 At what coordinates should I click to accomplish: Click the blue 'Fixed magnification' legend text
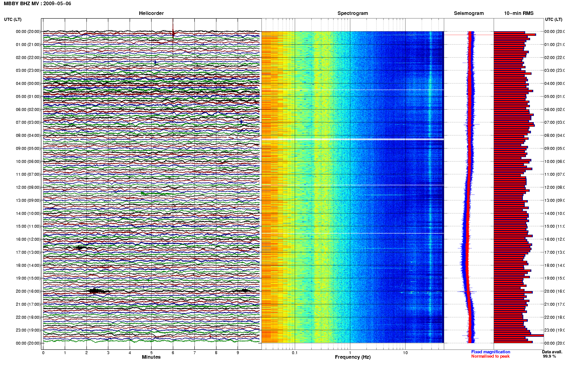click(x=491, y=352)
